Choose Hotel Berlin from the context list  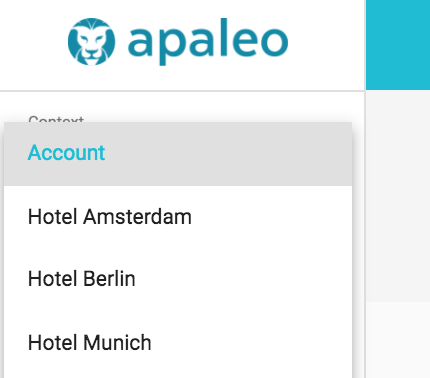click(x=178, y=279)
